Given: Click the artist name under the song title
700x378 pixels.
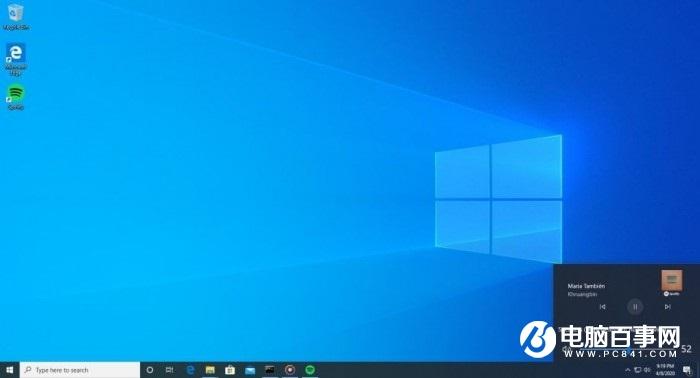Looking at the screenshot, I should point(582,295).
